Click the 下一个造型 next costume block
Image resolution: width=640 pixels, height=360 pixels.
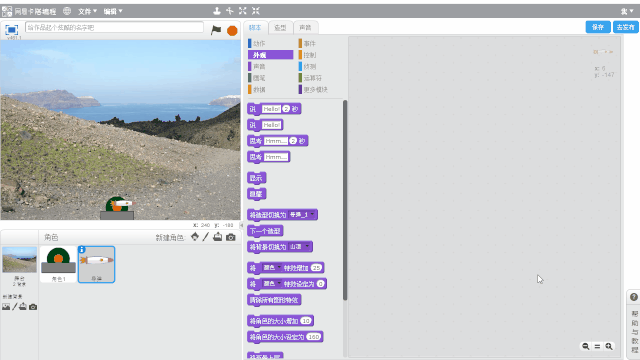point(265,231)
